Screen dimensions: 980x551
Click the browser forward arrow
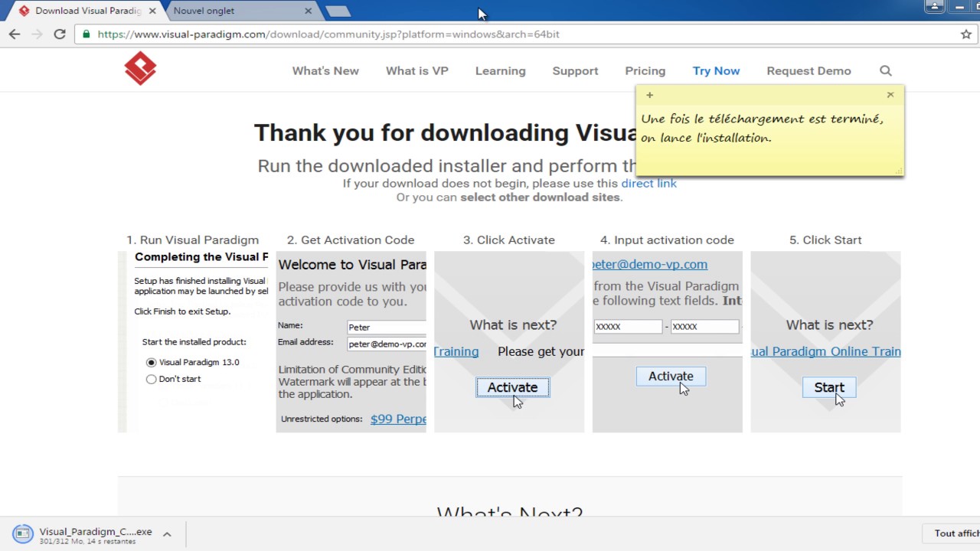pos(37,34)
